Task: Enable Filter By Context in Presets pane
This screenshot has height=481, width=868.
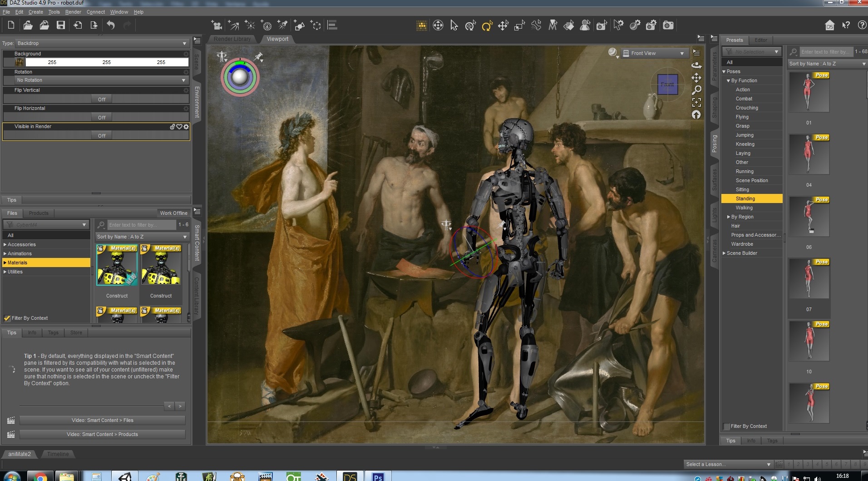Action: [727, 426]
